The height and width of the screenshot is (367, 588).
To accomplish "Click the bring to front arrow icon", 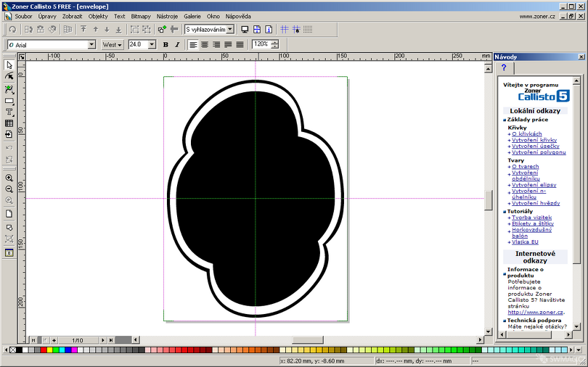I will click(83, 30).
